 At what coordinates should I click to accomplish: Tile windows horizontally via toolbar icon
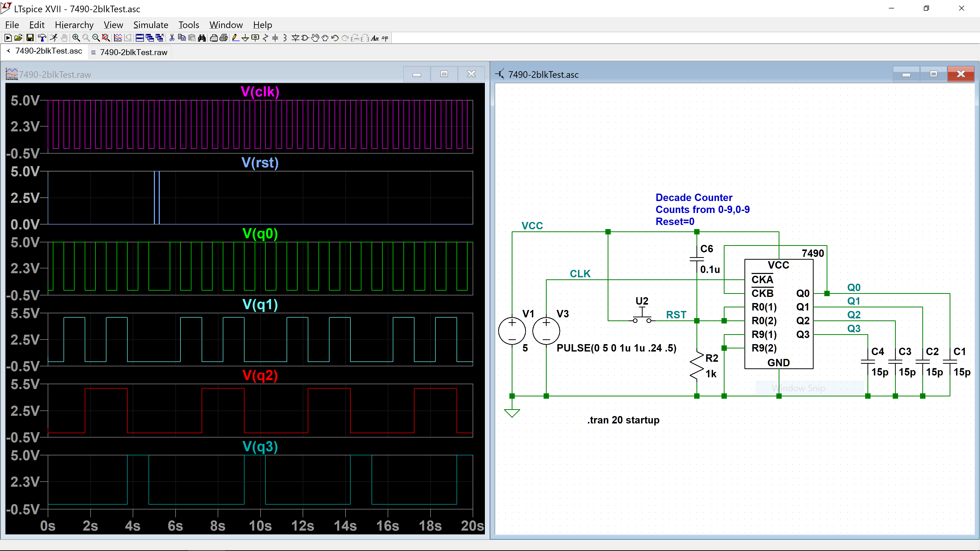point(140,38)
